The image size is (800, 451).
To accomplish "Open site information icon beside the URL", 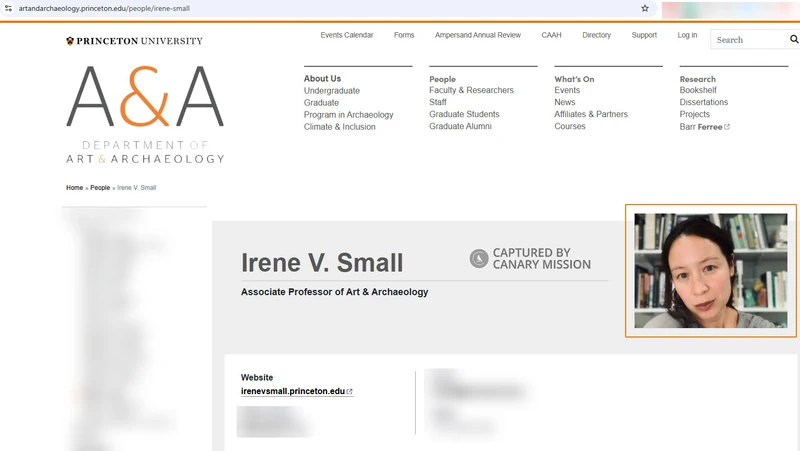I will tap(8, 8).
